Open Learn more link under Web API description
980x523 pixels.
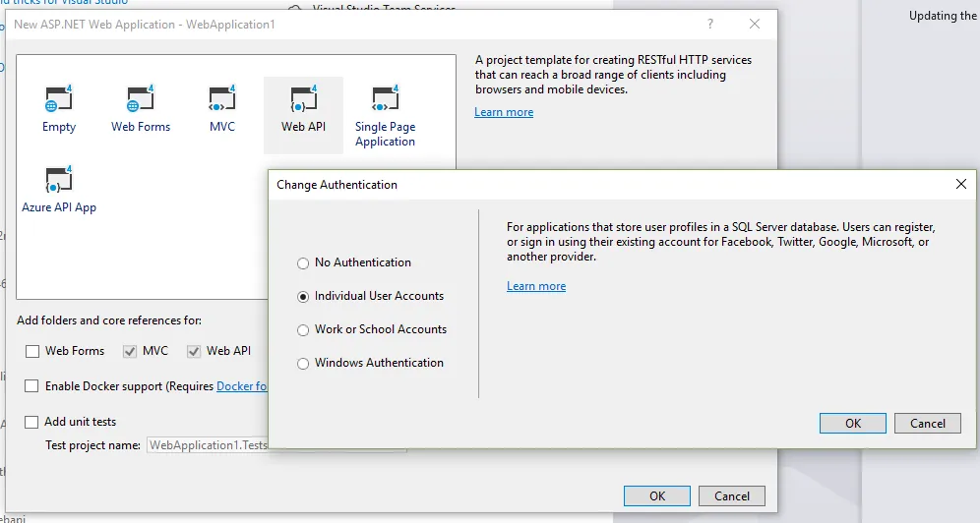pyautogui.click(x=504, y=112)
